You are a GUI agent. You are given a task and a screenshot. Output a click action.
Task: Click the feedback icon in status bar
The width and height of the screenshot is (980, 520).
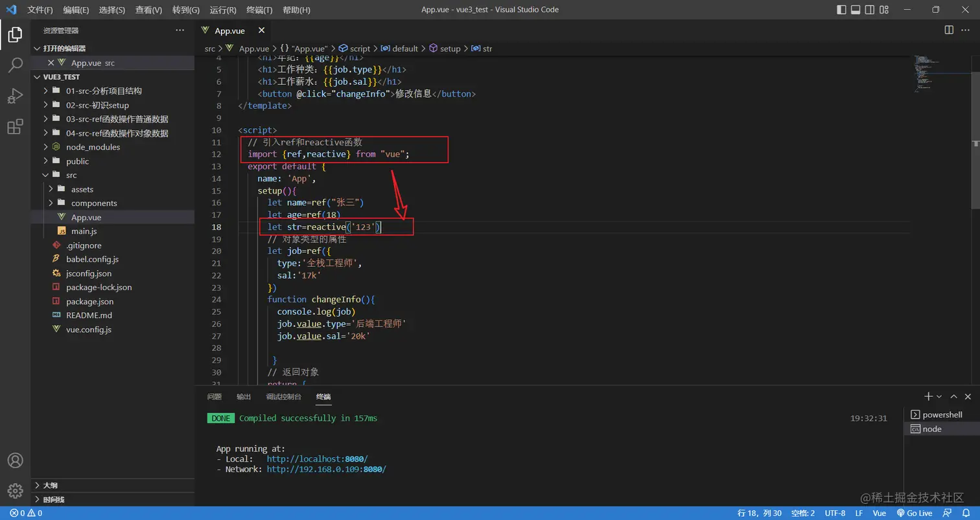point(948,513)
